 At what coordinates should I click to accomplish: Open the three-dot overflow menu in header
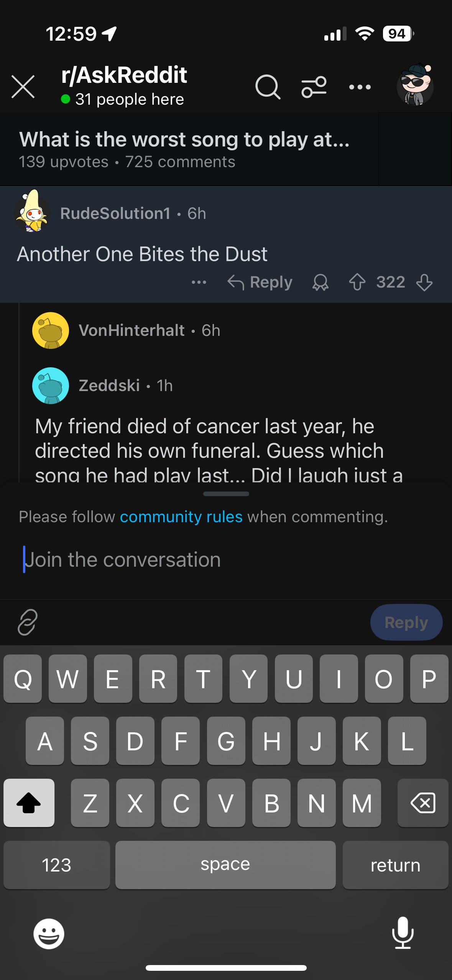(360, 87)
